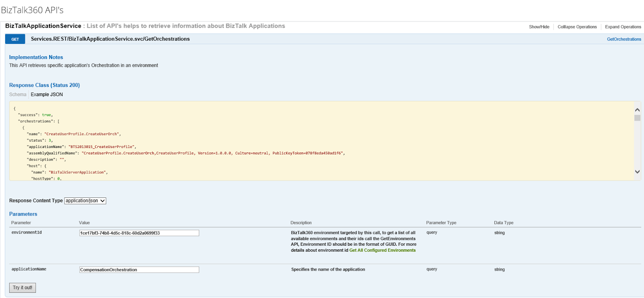
Task: Click the API retrieves Orchestration description text
Action: coord(84,65)
